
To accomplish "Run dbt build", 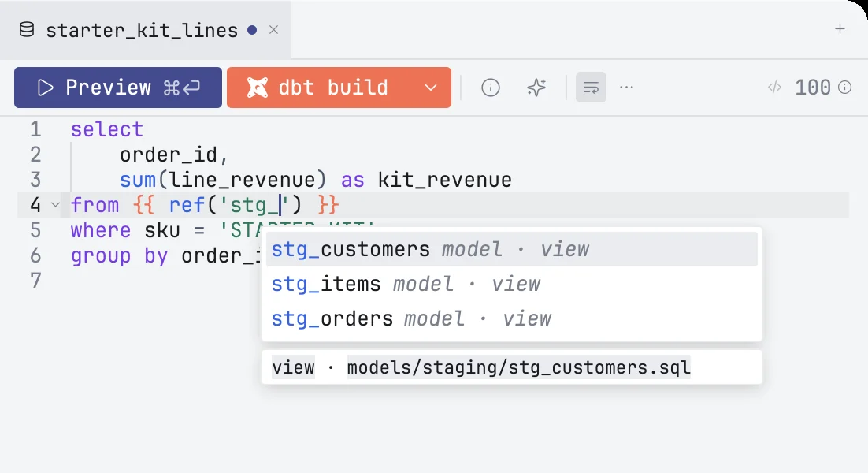I will coord(320,88).
